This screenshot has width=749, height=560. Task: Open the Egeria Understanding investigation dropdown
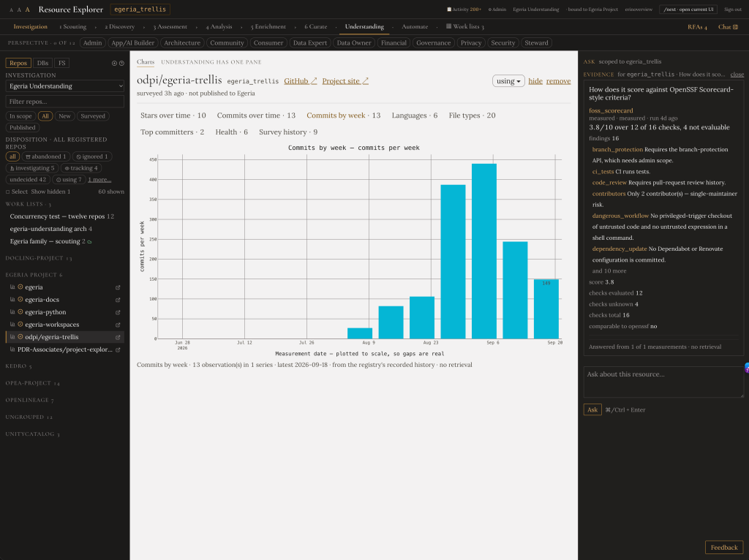64,86
